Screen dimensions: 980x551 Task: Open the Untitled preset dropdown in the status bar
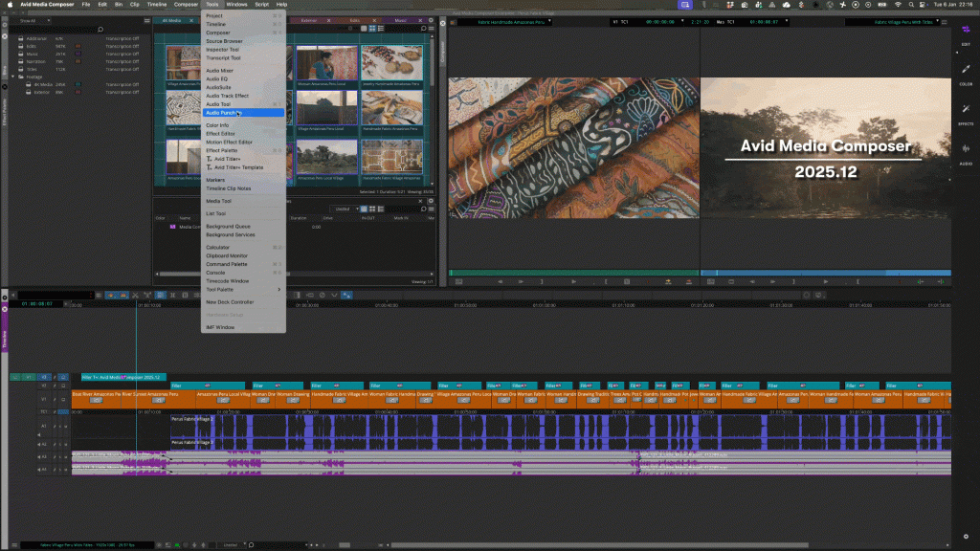point(233,544)
